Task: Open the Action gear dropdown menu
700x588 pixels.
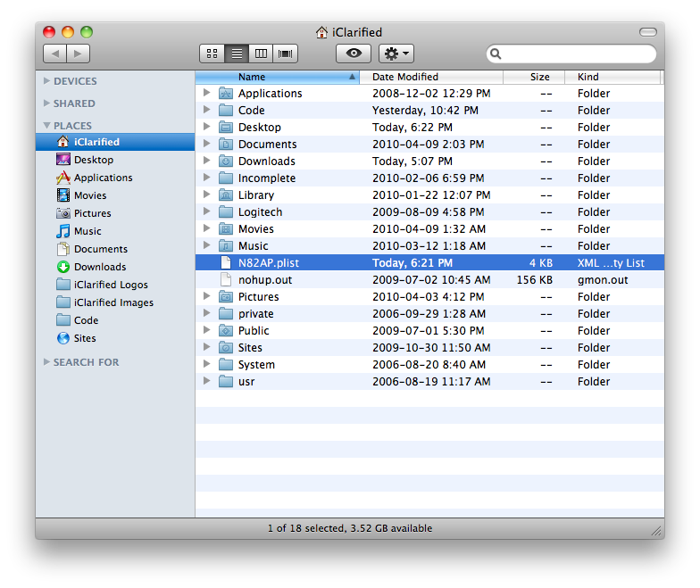Action: (396, 54)
